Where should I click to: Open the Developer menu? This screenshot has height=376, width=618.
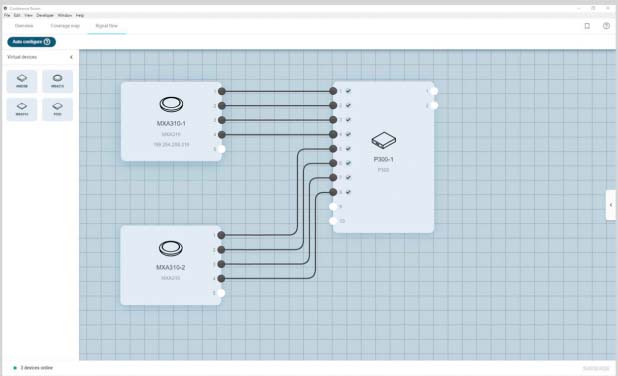point(45,15)
